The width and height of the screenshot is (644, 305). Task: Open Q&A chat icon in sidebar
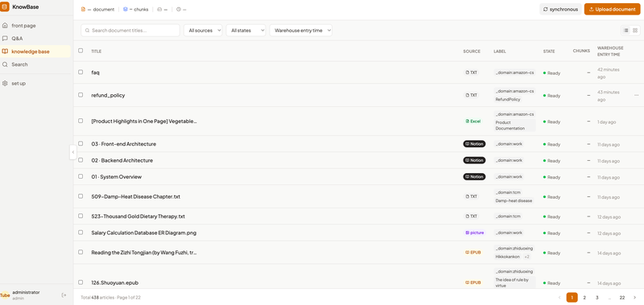pyautogui.click(x=5, y=39)
